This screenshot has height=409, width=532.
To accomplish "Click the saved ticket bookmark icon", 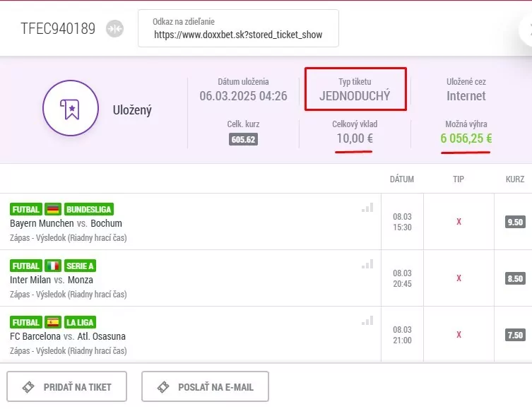I will coord(71,108).
